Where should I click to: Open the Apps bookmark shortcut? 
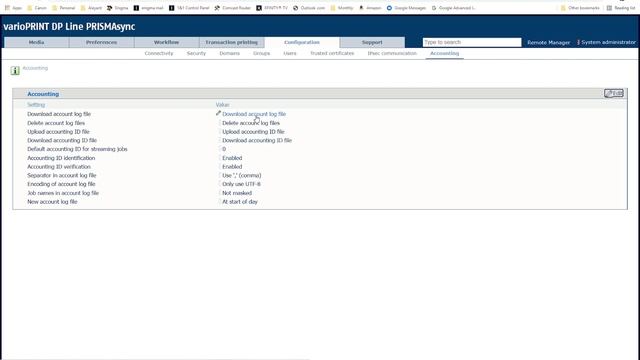13,8
